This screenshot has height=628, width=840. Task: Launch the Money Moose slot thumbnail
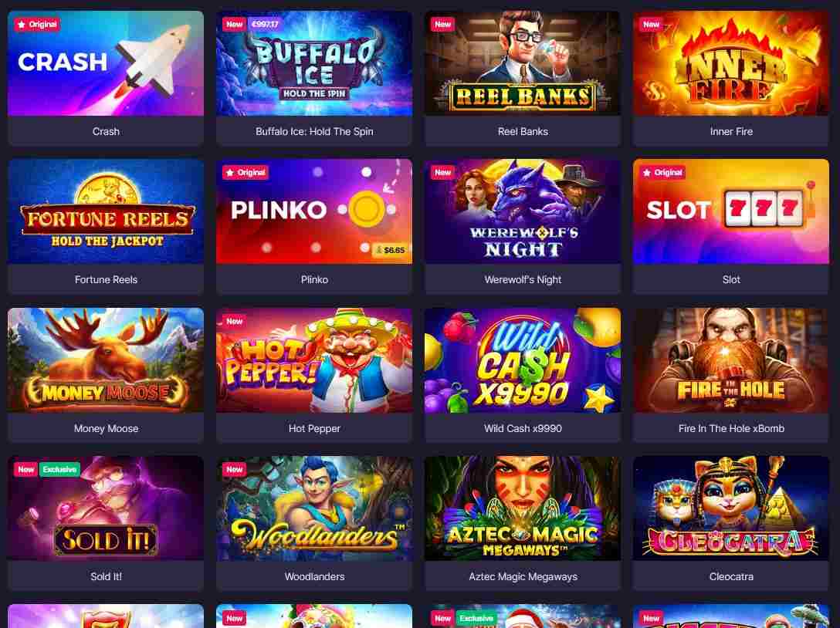(106, 360)
